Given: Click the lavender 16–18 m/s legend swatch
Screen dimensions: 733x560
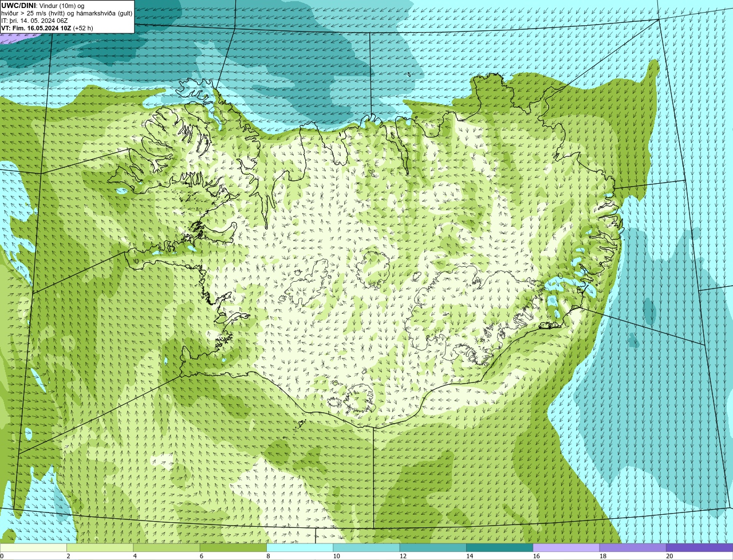Looking at the screenshot, I should tap(566, 547).
